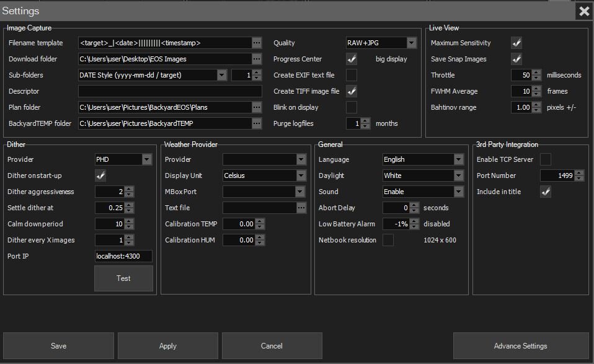This screenshot has width=594, height=364.
Task: Browse for Download folder via ellipsis
Action: [x=257, y=59]
